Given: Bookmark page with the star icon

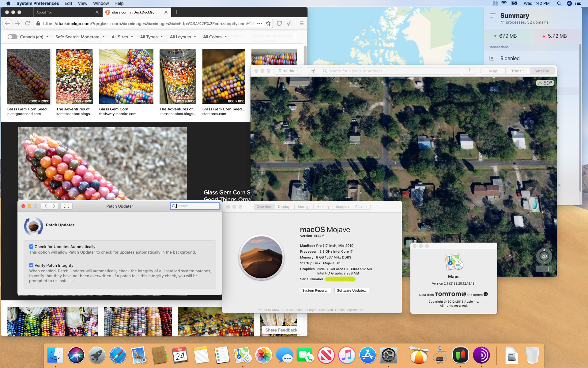Looking at the screenshot, I should [268, 24].
